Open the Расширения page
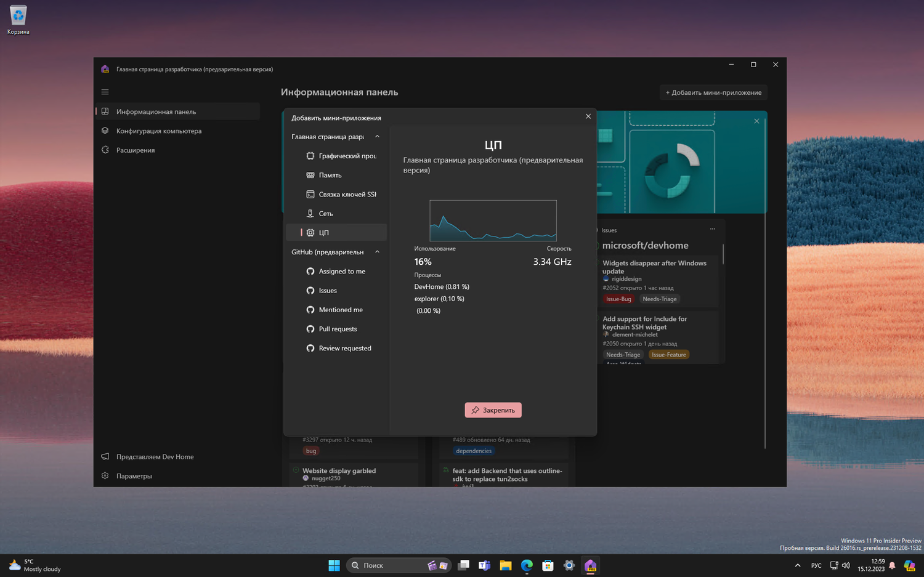This screenshot has height=577, width=924. coord(177,150)
